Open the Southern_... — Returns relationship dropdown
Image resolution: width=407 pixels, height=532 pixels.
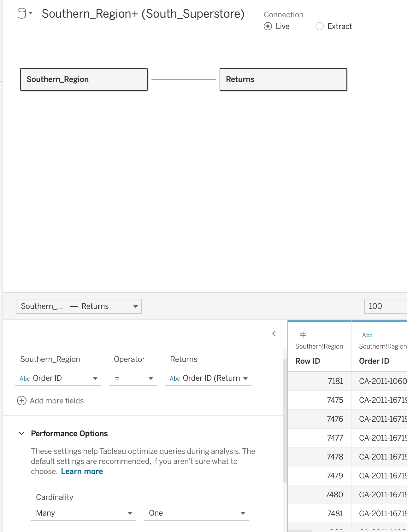point(79,306)
